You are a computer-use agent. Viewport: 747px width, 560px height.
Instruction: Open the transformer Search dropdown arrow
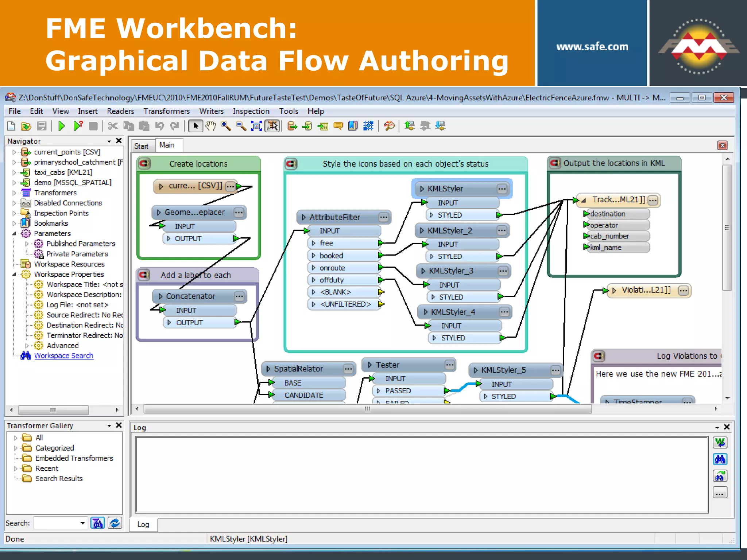point(83,523)
